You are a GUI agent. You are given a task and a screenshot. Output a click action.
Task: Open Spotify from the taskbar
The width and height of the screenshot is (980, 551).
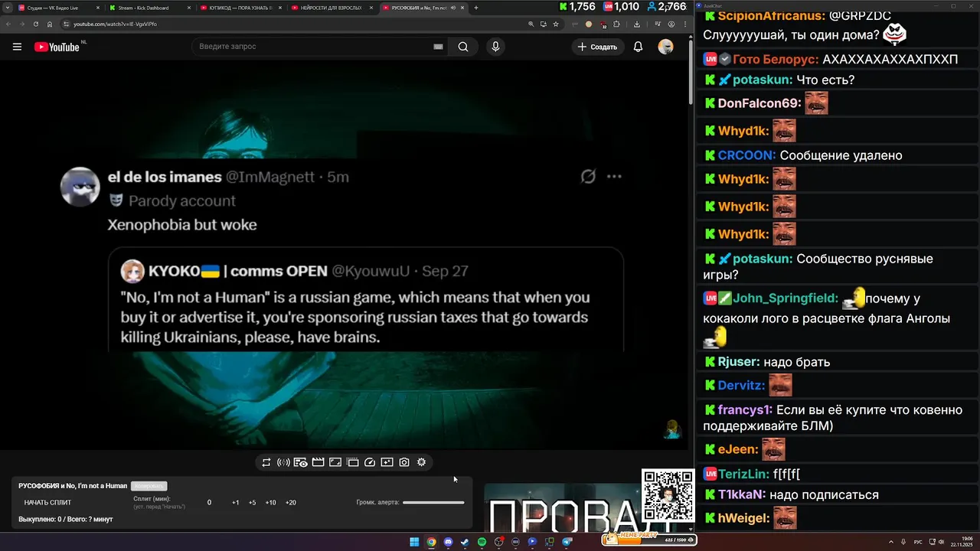point(482,542)
